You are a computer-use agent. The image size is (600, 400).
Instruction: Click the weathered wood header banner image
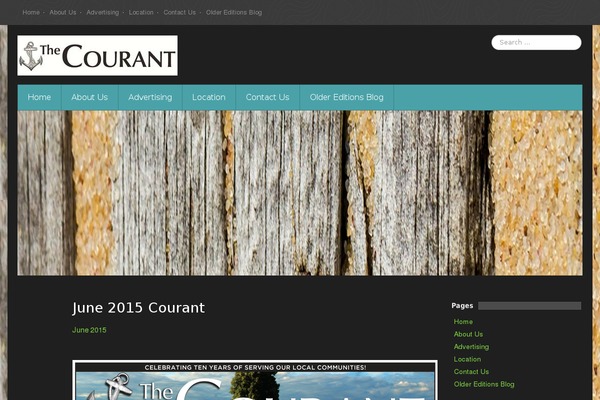[300, 193]
